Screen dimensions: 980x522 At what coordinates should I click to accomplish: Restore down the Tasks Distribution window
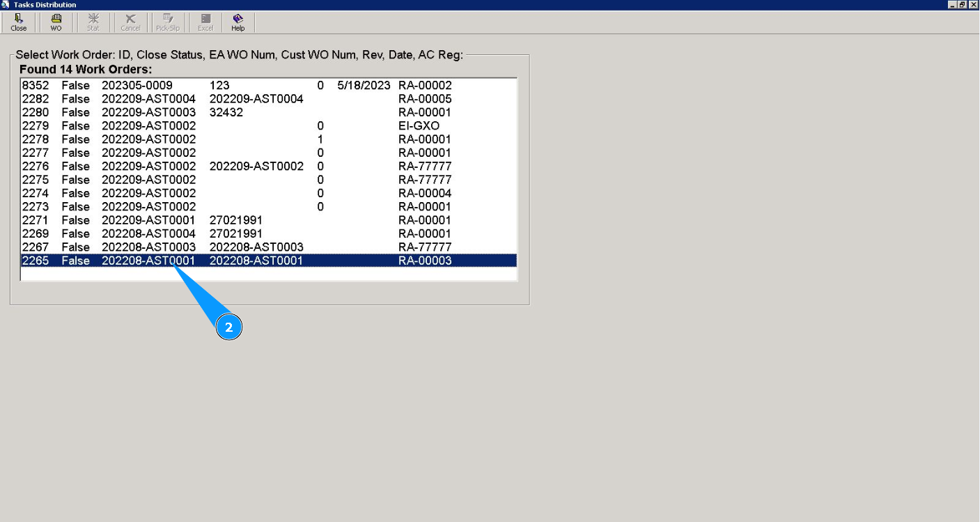(x=963, y=5)
